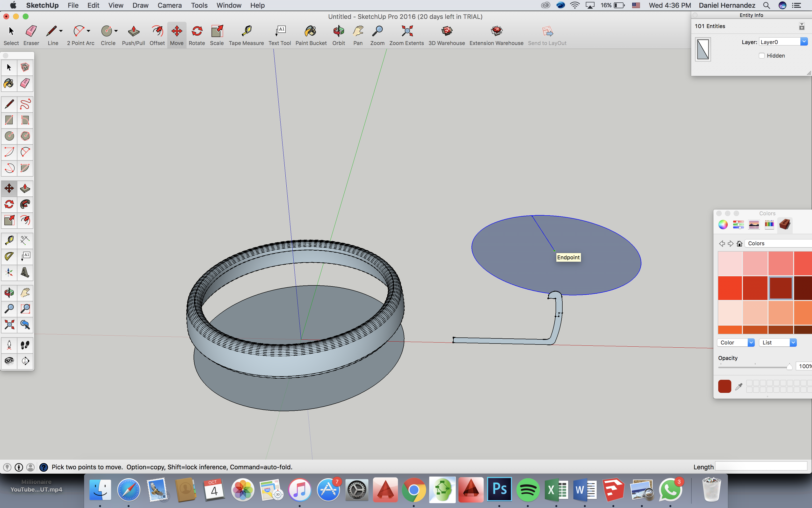Activate the Offset tool in top toolbar
This screenshot has width=812, height=508.
pyautogui.click(x=157, y=35)
